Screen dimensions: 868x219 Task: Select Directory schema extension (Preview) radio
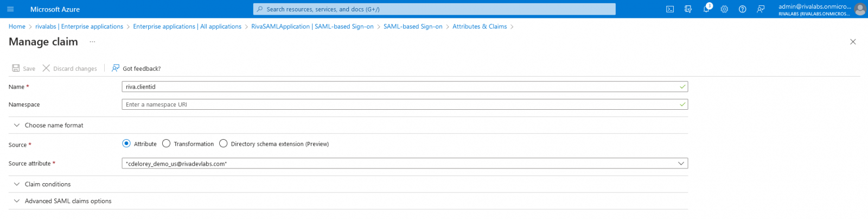coord(224,143)
